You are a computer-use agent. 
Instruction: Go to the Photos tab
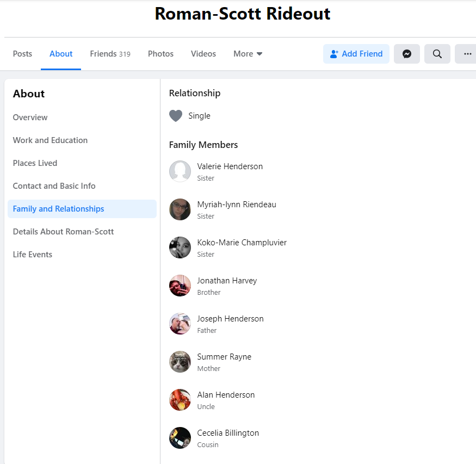click(160, 54)
